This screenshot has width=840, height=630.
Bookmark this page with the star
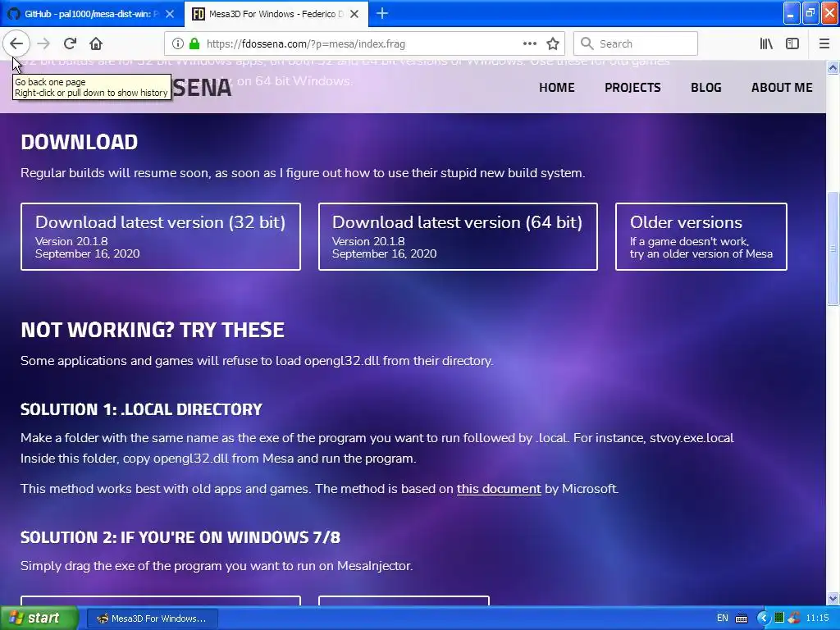click(x=553, y=43)
